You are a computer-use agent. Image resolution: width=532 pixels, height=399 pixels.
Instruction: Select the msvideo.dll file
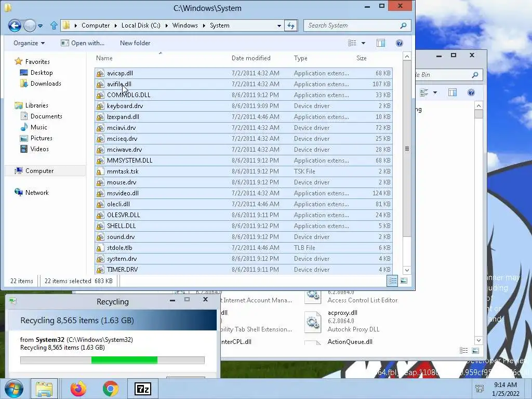(244, 193)
